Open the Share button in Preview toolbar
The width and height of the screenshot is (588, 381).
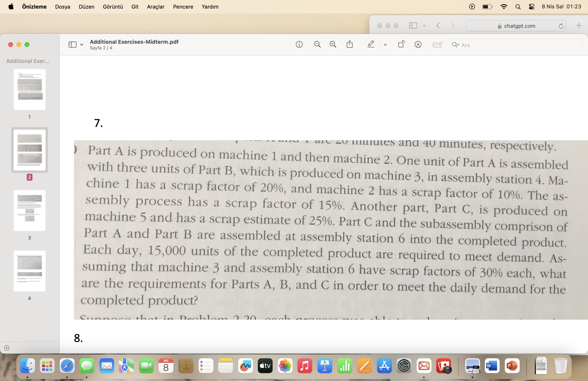(x=350, y=44)
